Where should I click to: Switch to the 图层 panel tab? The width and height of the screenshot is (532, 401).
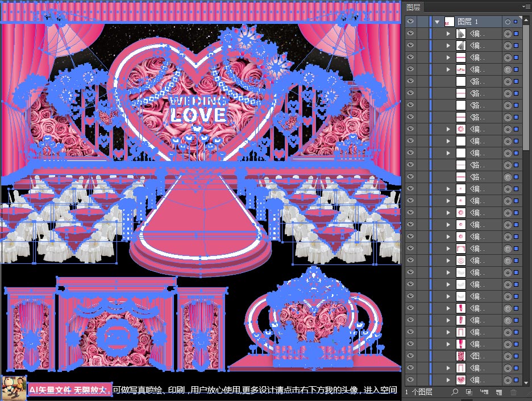413,7
